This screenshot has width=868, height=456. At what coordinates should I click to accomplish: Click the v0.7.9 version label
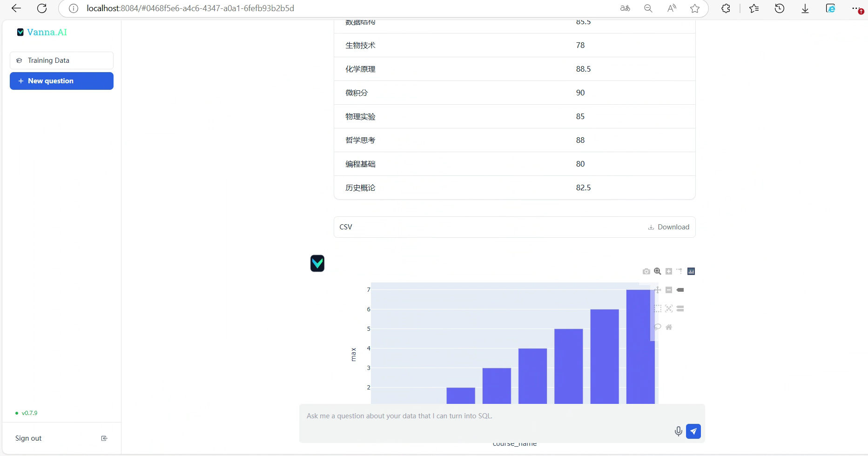coord(29,413)
